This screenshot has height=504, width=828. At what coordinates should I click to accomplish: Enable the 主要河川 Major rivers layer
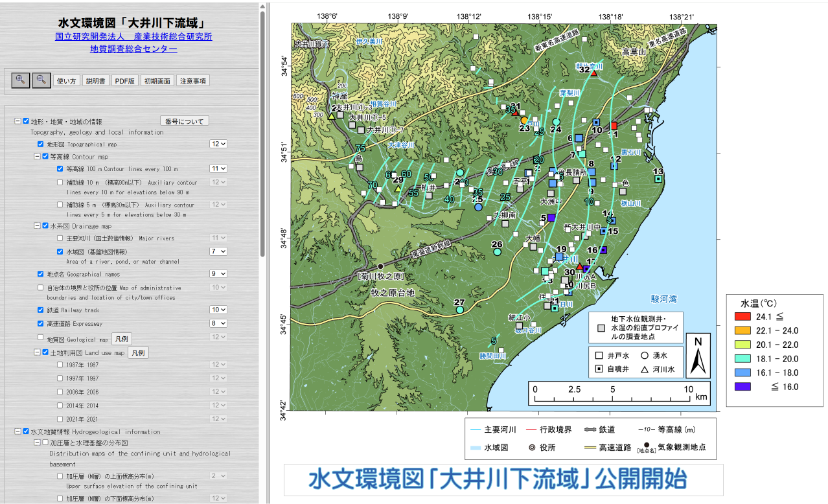point(61,238)
